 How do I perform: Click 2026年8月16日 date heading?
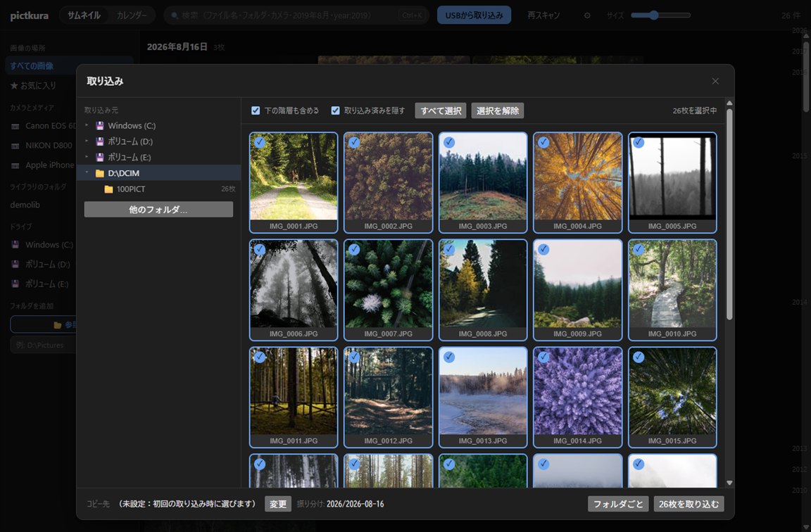pos(177,47)
